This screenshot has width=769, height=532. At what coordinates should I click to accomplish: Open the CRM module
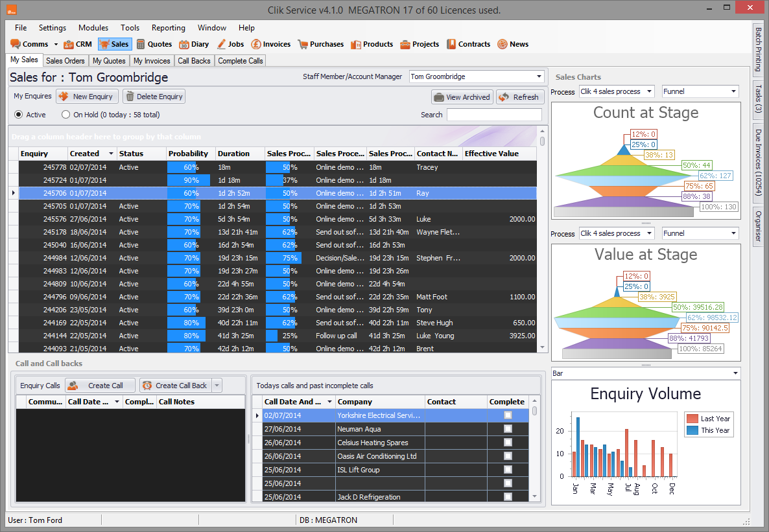[x=78, y=44]
